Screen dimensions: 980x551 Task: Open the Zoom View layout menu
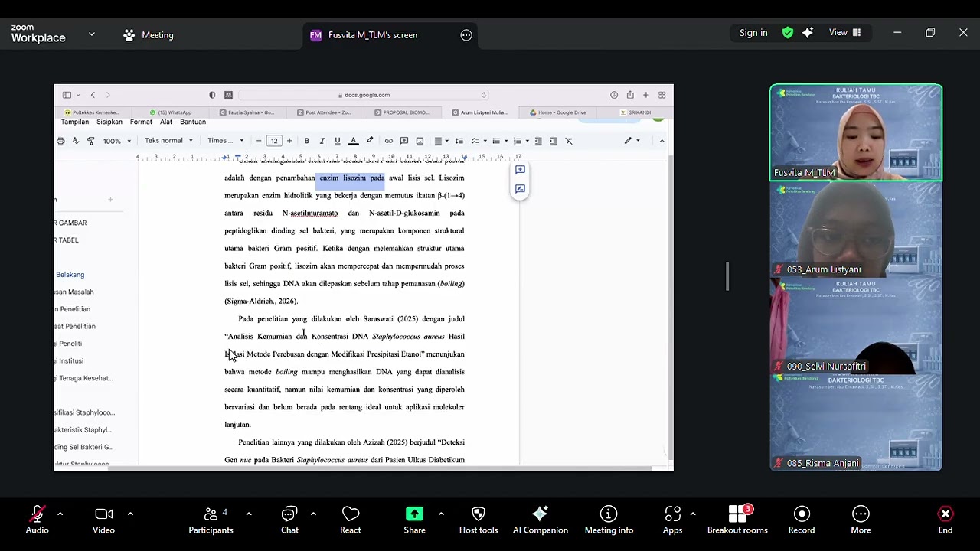click(x=845, y=33)
